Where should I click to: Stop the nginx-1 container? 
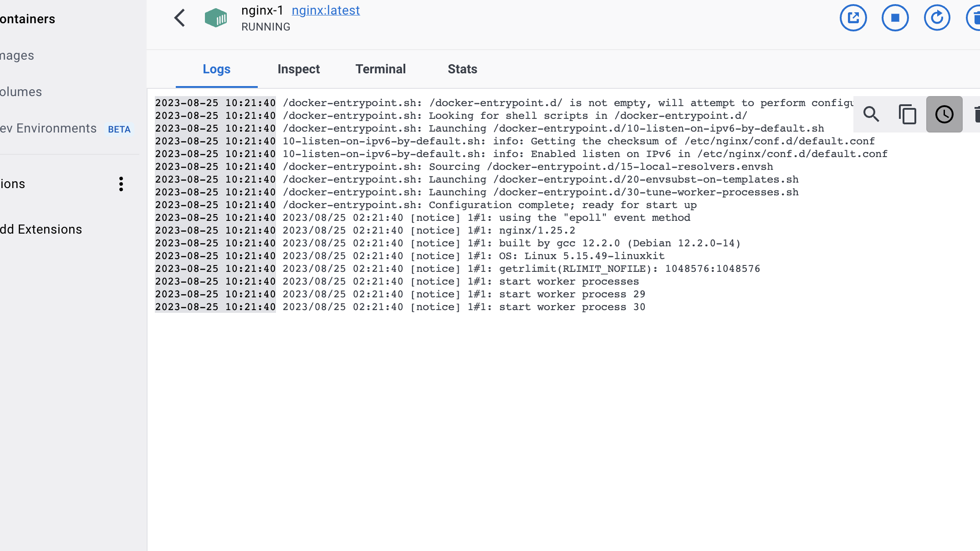(x=895, y=18)
